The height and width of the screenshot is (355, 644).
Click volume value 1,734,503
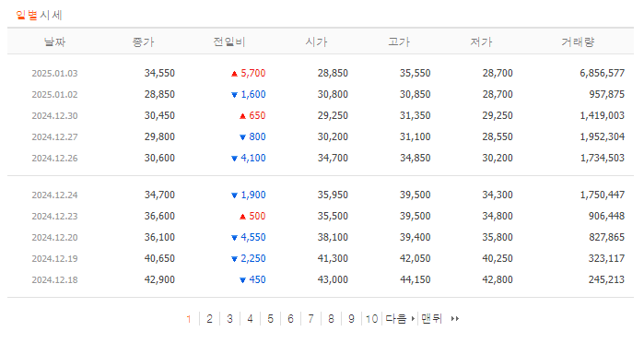click(x=603, y=159)
